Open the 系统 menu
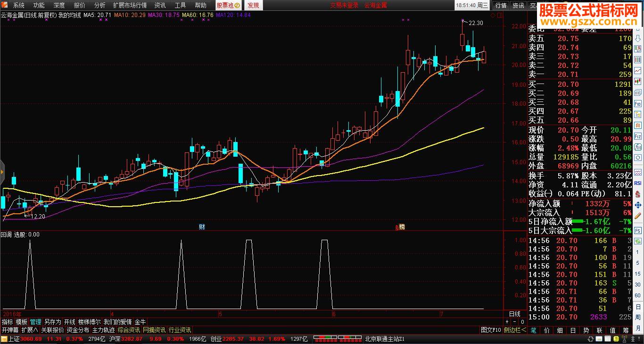This screenshot has height=344, width=644. coord(19,5)
